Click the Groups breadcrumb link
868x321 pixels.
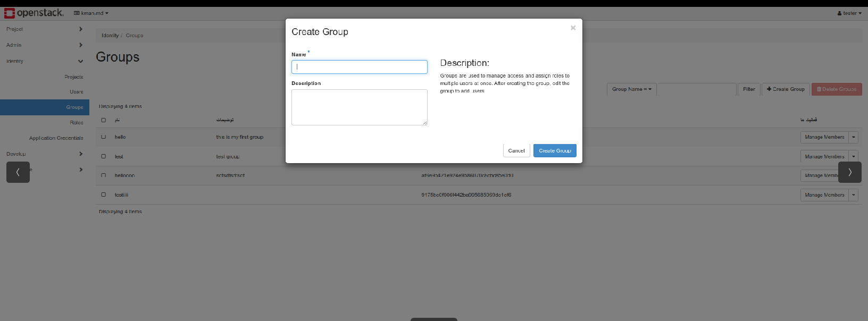tap(135, 36)
